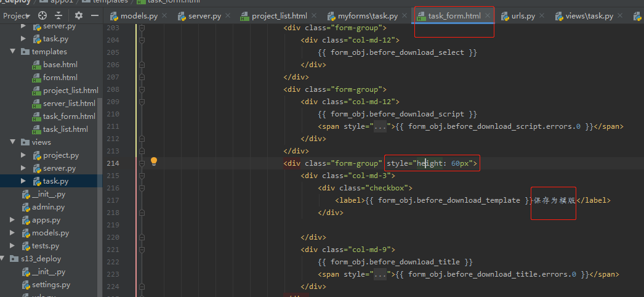Toggle the fold marker on line 214

142,163
